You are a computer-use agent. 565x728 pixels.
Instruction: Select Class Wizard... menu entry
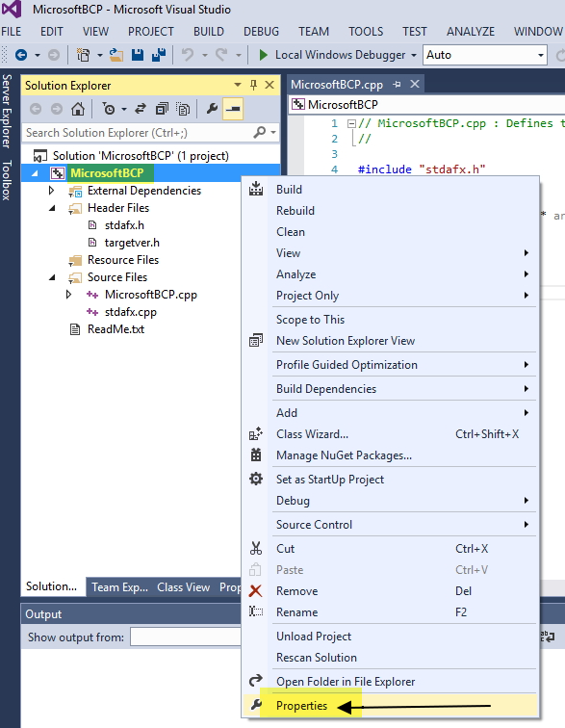(x=391, y=434)
